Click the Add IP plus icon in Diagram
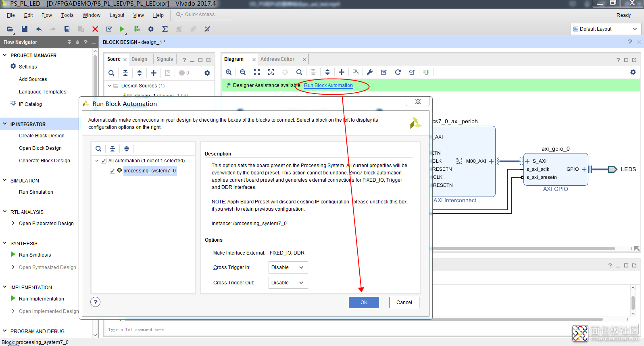This screenshot has height=346, width=644. 342,72
